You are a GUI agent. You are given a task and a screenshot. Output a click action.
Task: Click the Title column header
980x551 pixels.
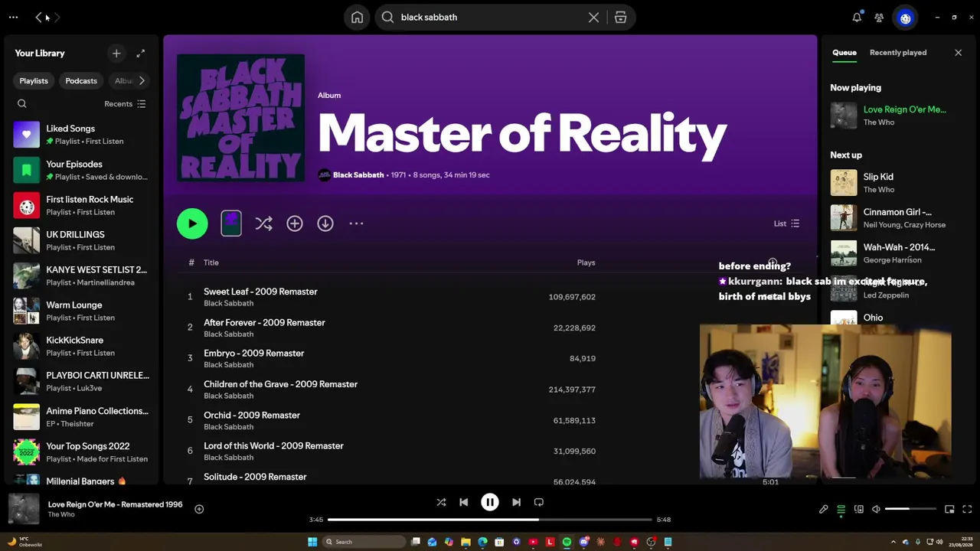[211, 262]
